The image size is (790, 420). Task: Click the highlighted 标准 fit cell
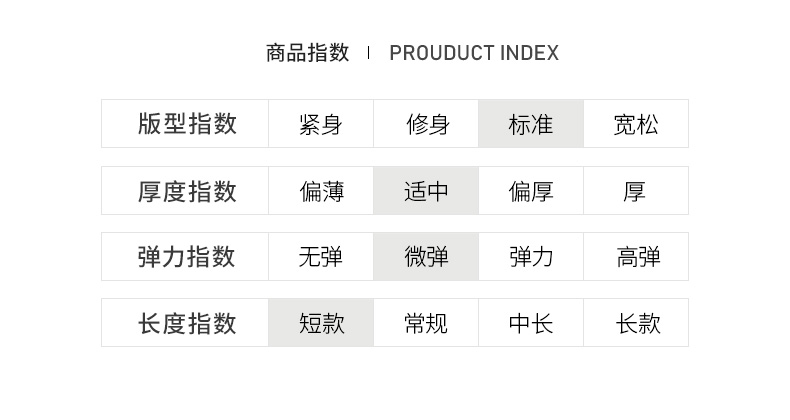tap(531, 124)
